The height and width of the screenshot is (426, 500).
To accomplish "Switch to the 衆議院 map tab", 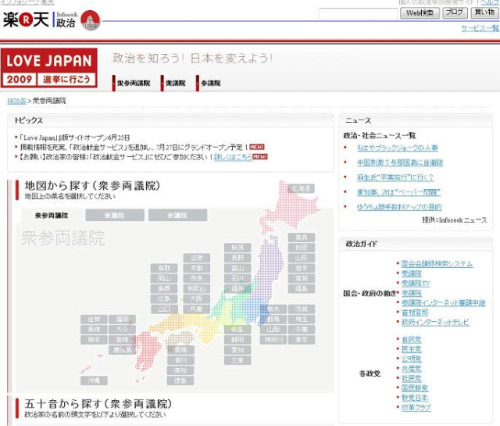I will pyautogui.click(x=115, y=215).
